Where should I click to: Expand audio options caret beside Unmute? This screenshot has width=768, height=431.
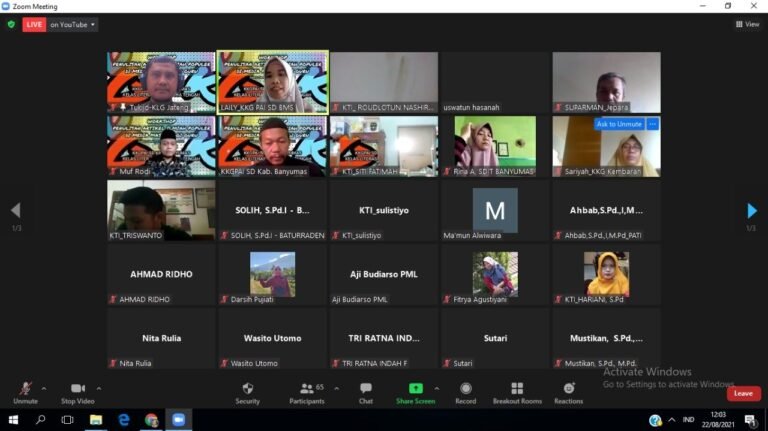44,389
